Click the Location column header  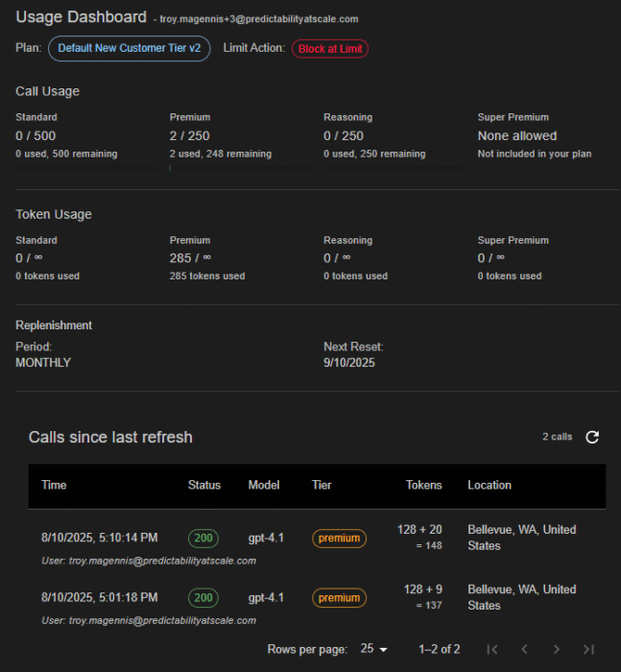coord(490,485)
